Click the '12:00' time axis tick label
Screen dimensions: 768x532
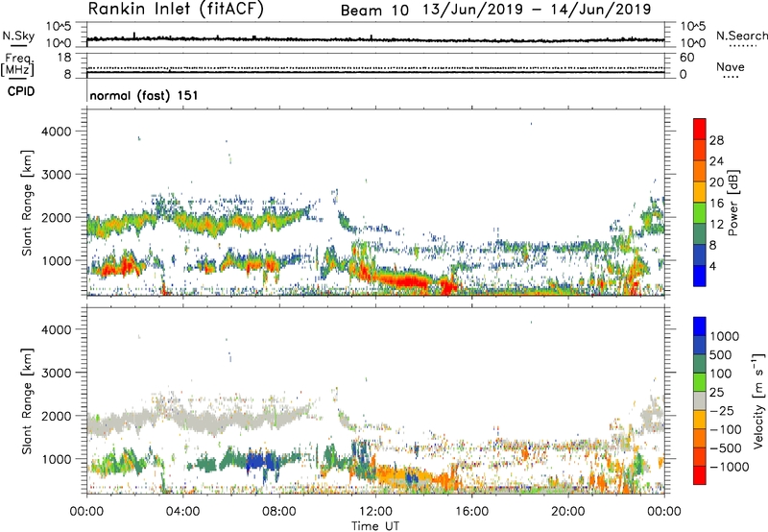point(375,512)
